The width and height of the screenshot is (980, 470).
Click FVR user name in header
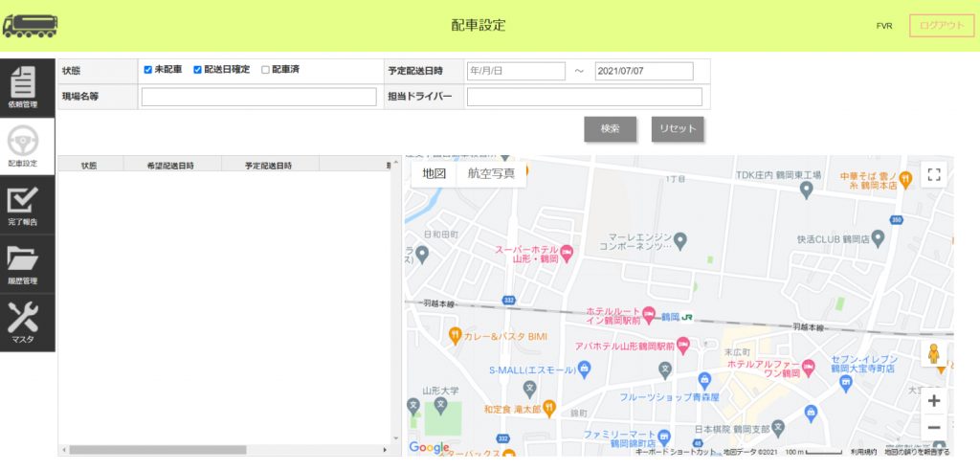883,26
